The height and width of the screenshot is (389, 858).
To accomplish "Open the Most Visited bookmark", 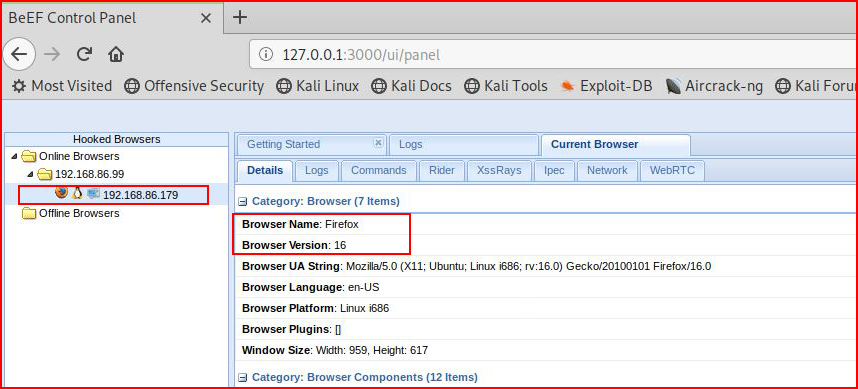I will [62, 86].
